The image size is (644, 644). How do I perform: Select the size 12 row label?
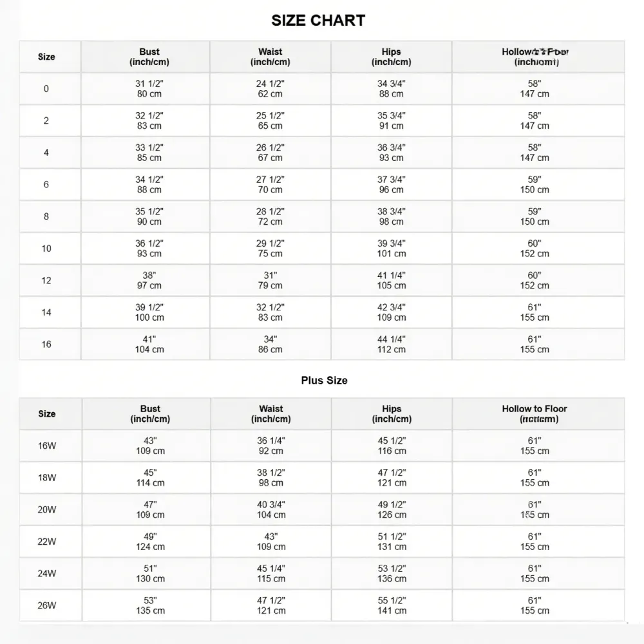tap(46, 281)
